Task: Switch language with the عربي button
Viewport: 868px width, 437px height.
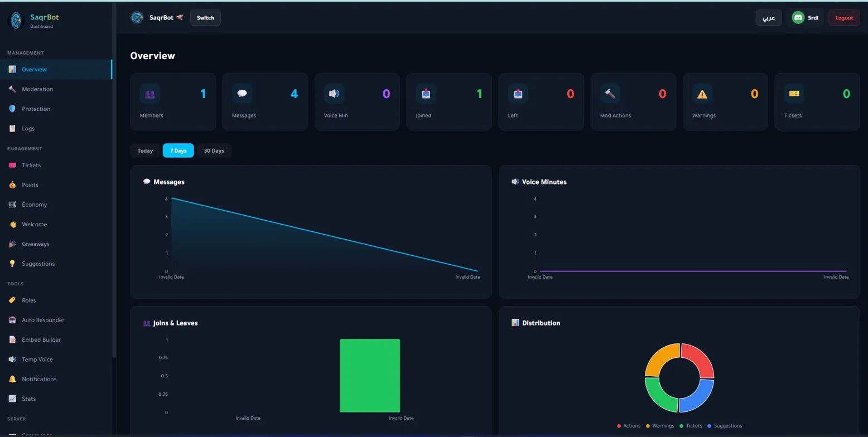Action: [x=769, y=18]
